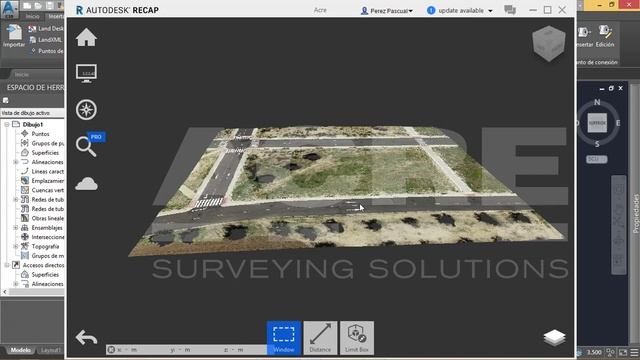Open the Perez Pascual user dropdown
640x360 pixels.
point(387,11)
